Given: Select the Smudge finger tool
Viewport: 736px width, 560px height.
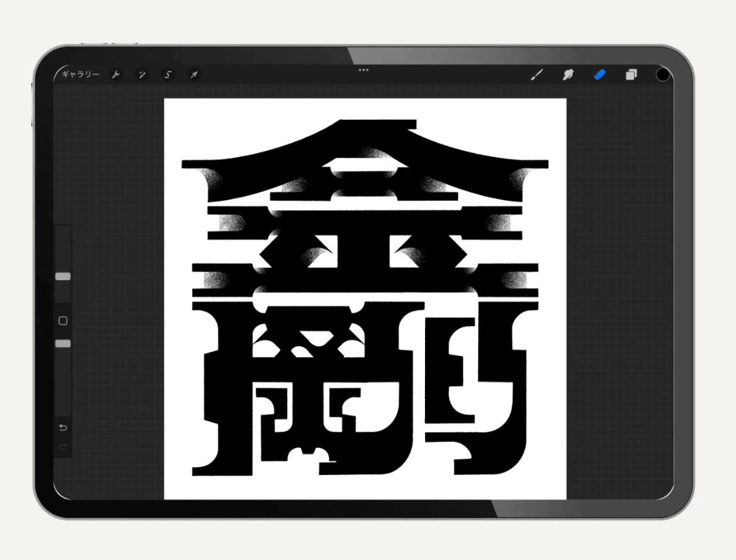Looking at the screenshot, I should [x=568, y=75].
